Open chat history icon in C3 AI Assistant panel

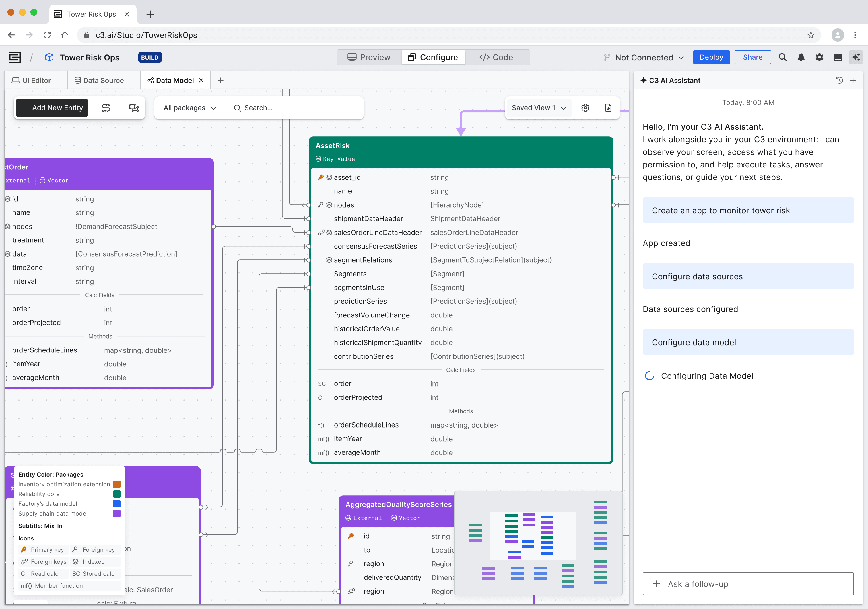coord(839,80)
